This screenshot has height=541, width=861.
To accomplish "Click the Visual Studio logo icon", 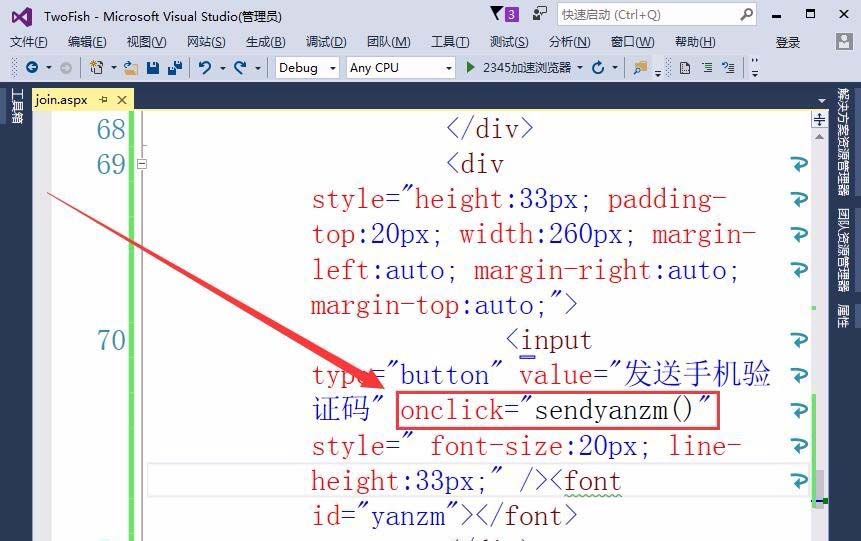I will (22, 17).
